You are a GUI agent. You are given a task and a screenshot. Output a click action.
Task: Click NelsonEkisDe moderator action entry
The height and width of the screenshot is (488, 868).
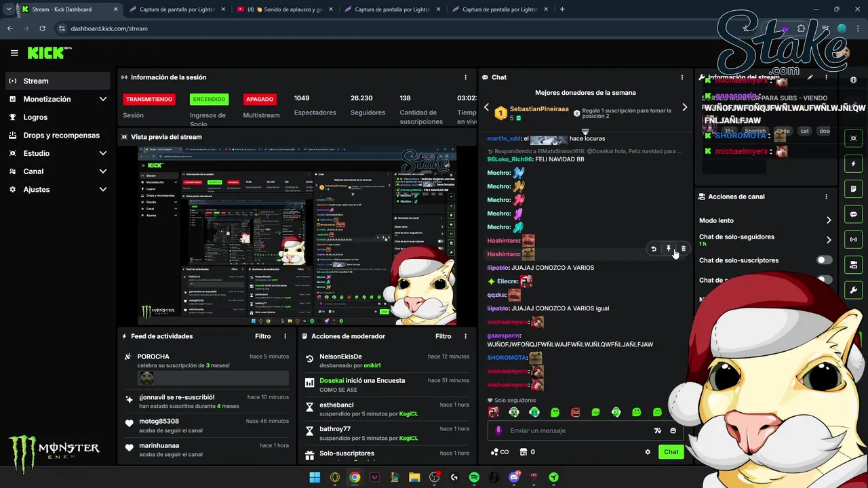click(x=387, y=361)
